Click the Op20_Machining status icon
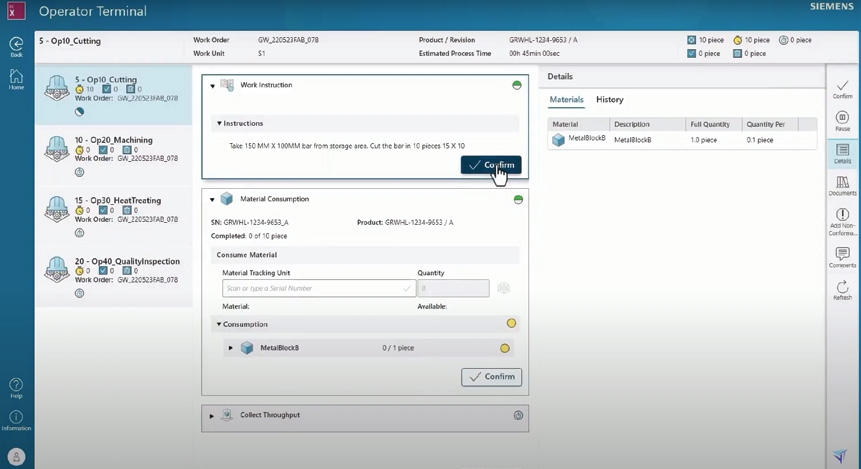Screen dimensions: 861x469 [x=80, y=172]
